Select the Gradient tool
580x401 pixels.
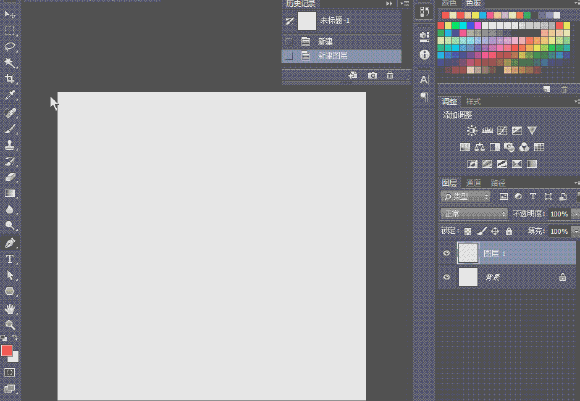click(x=10, y=193)
